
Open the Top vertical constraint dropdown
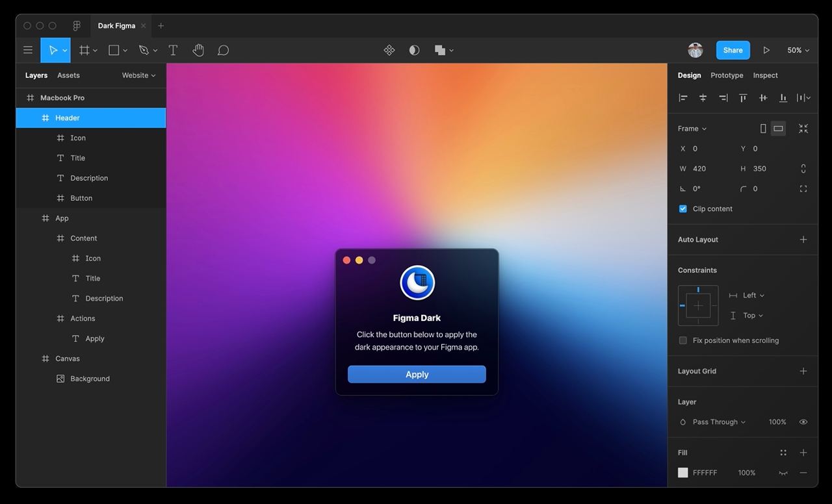pos(753,316)
